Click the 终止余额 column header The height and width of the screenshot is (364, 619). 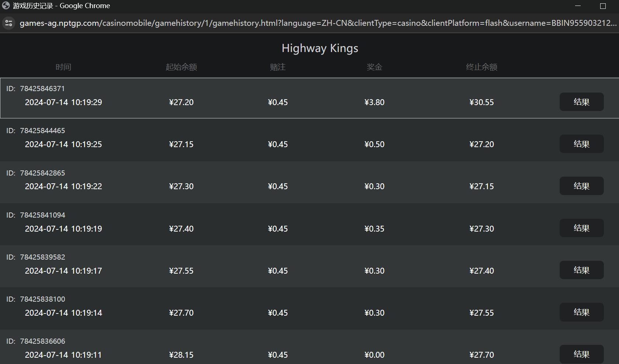481,67
